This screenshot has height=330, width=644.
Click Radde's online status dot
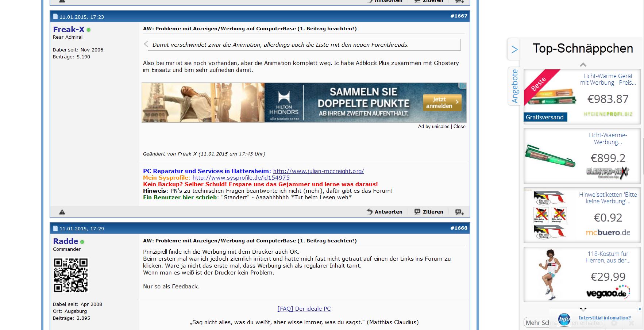tap(82, 242)
